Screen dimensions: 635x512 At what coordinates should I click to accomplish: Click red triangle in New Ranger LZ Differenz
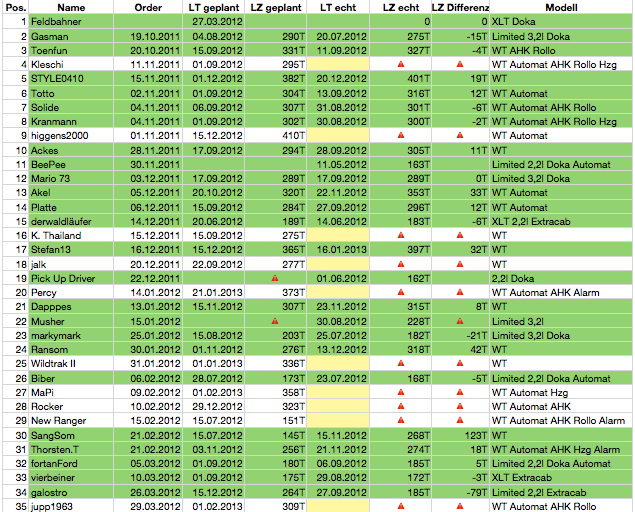(460, 420)
